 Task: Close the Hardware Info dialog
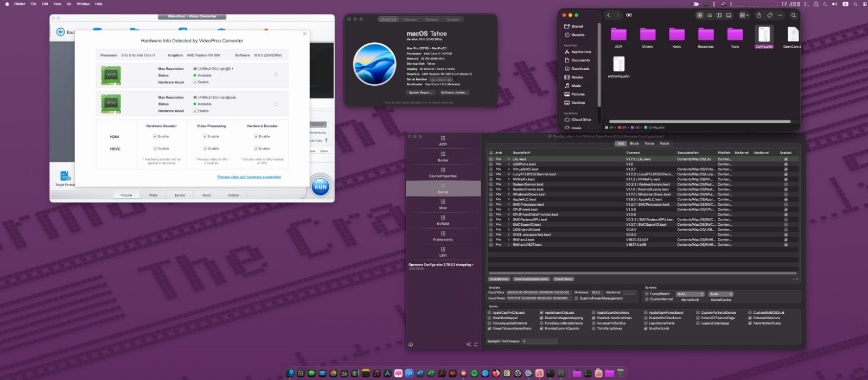[304, 34]
